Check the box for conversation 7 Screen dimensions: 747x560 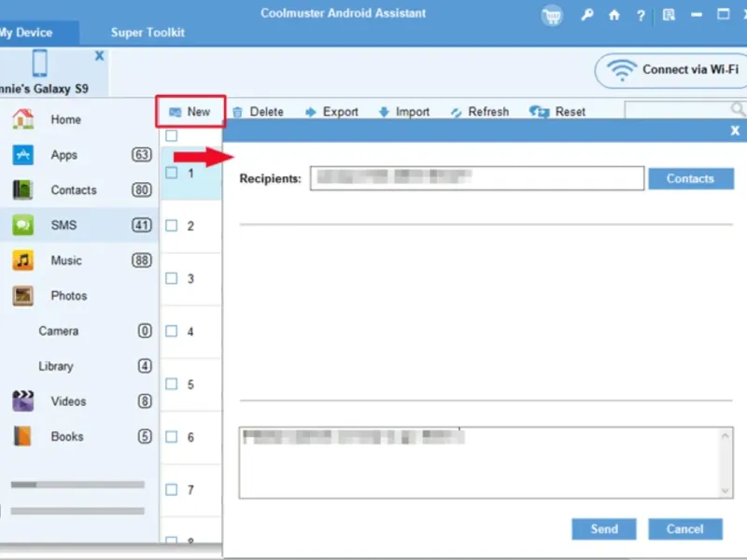[172, 489]
